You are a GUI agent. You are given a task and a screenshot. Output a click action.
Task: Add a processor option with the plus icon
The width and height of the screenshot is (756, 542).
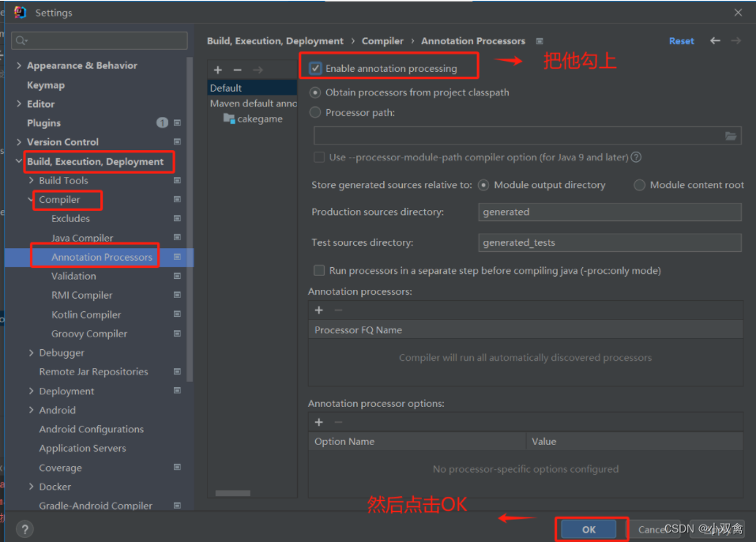(x=318, y=422)
